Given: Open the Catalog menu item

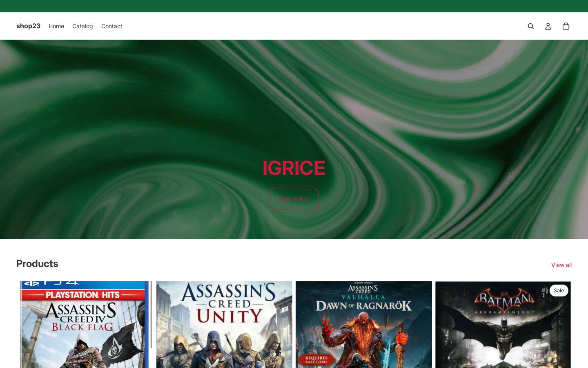Looking at the screenshot, I should (82, 26).
